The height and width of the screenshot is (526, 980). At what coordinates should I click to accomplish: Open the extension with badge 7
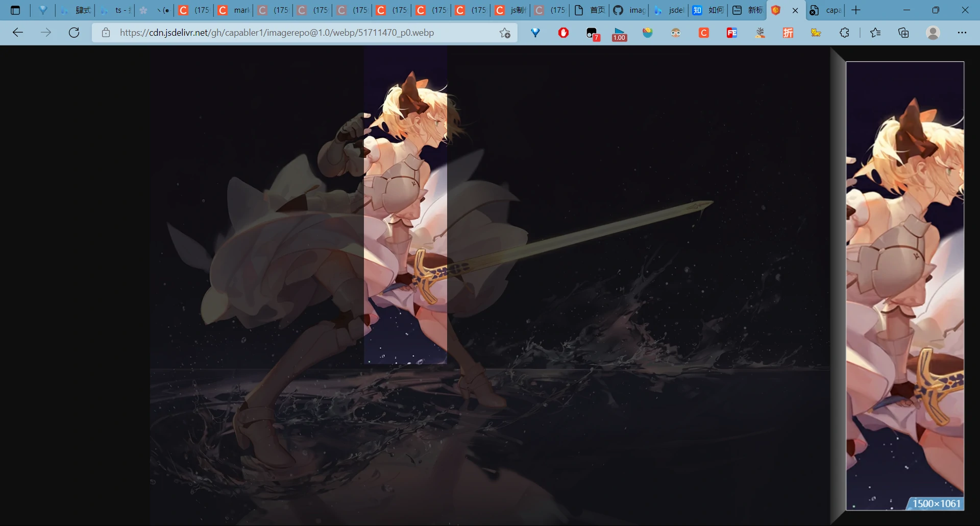click(x=592, y=34)
